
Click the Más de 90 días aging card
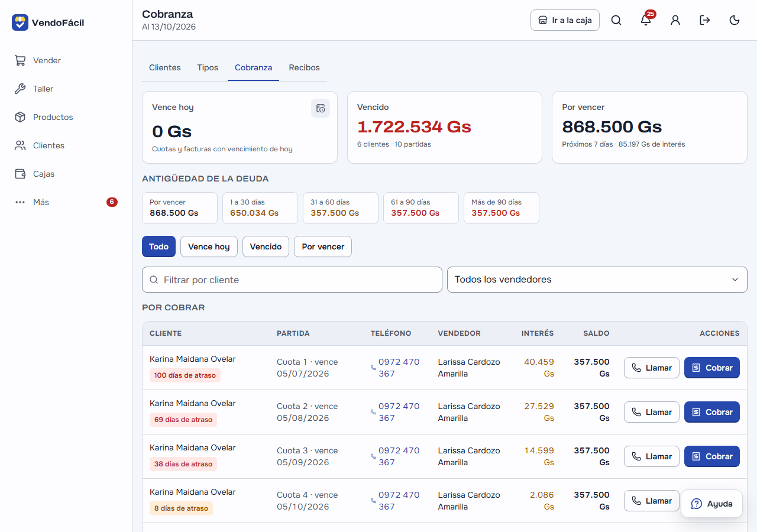click(x=502, y=208)
